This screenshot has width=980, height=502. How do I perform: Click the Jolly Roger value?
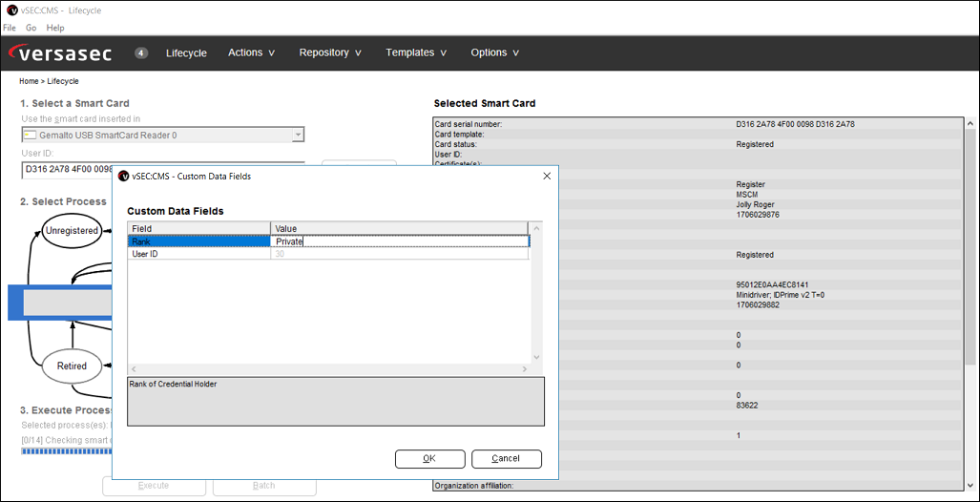pos(756,205)
